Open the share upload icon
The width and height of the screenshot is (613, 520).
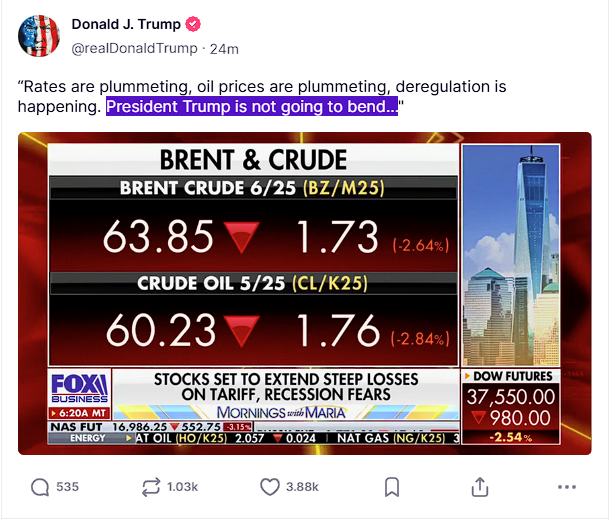click(480, 487)
